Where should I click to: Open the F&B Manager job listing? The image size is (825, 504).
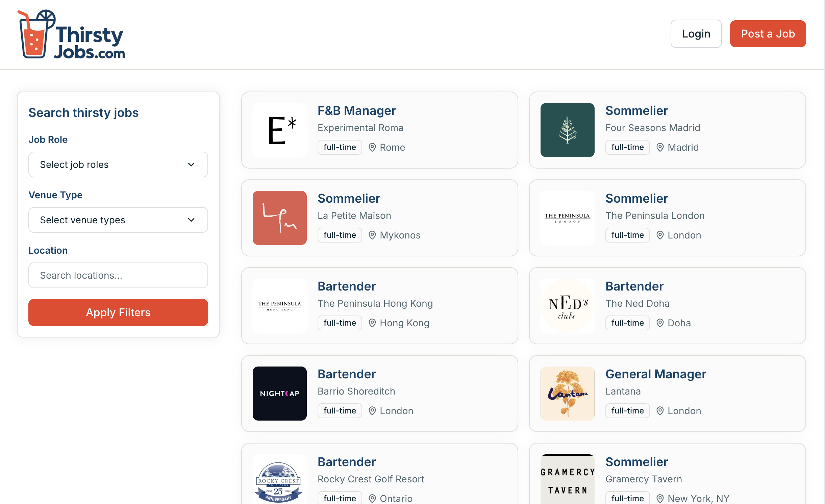click(x=356, y=111)
